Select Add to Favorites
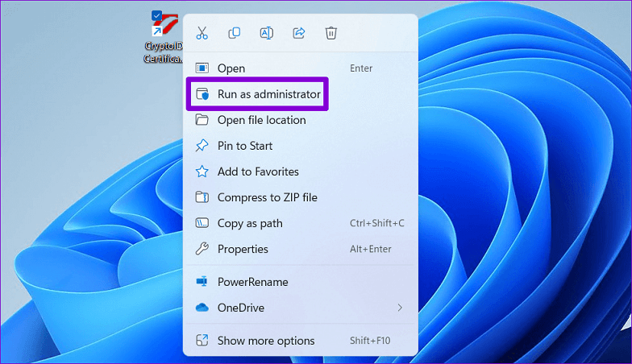This screenshot has width=632, height=364. coord(258,172)
